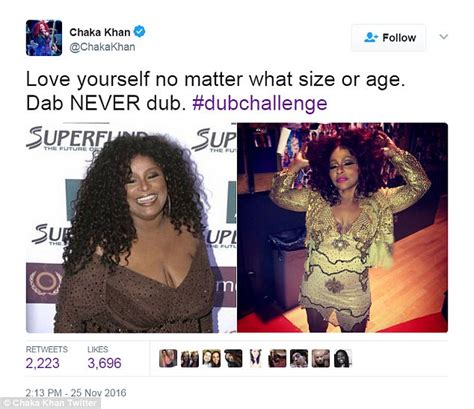Click the fourth liker avatar icon

[233, 358]
